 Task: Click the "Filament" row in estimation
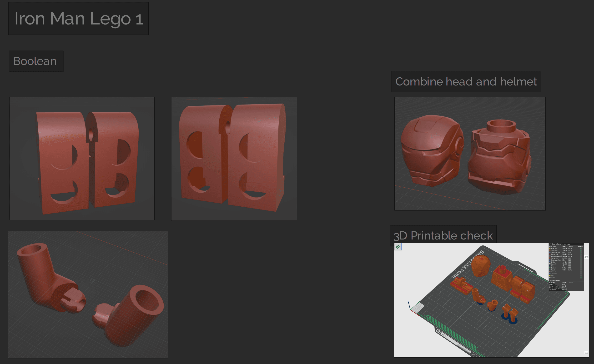tap(561, 283)
